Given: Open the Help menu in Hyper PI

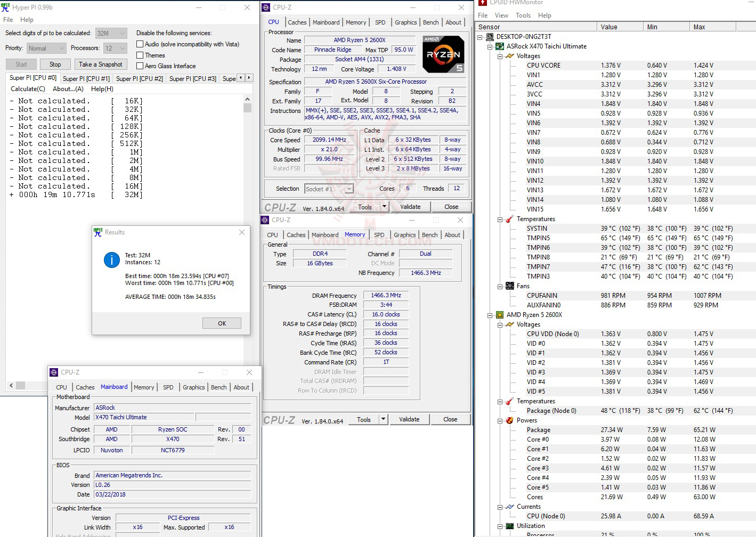Looking at the screenshot, I should click(27, 20).
